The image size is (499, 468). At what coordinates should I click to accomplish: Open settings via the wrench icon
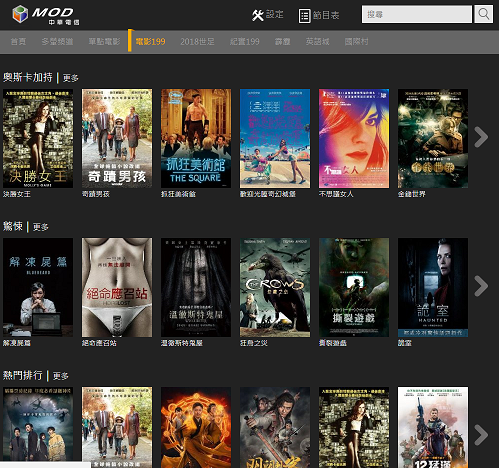tap(258, 15)
